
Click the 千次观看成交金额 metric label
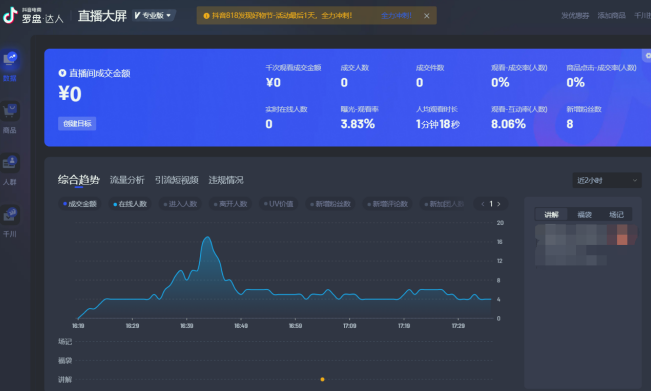point(293,68)
